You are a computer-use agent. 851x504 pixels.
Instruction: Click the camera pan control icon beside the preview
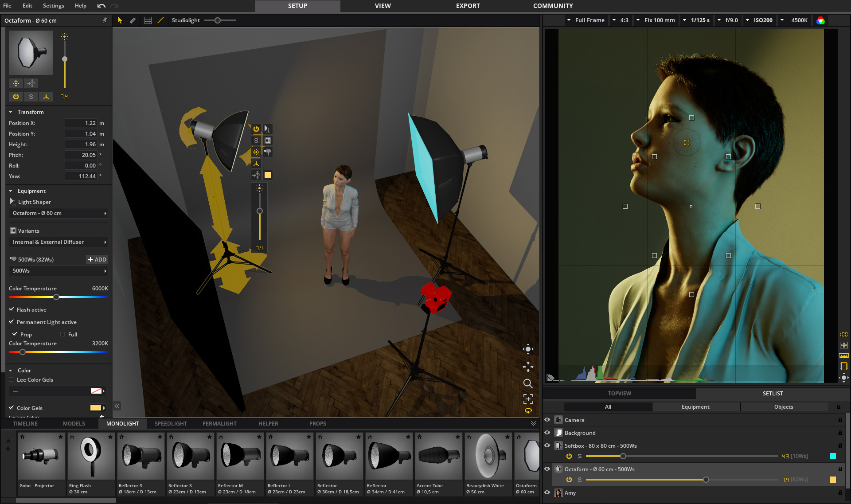pos(844,378)
